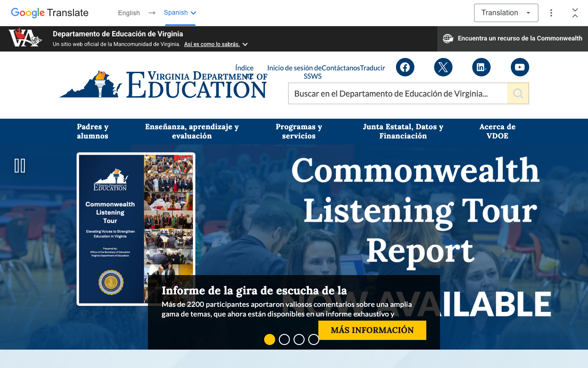Screen dimensions: 588x368
Task: Open Virginia Department of Education logo
Action: click(x=163, y=84)
